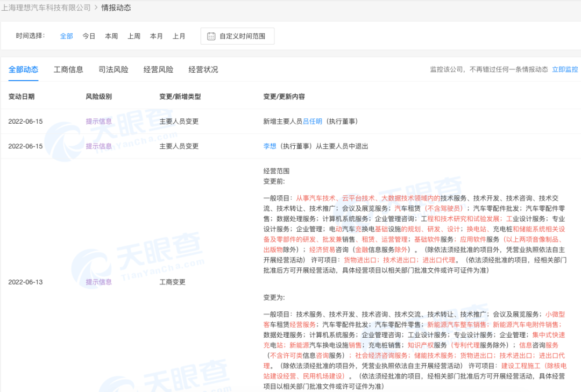Filter by 今日 time option
Viewport: 581px width, 392px height.
tap(89, 36)
